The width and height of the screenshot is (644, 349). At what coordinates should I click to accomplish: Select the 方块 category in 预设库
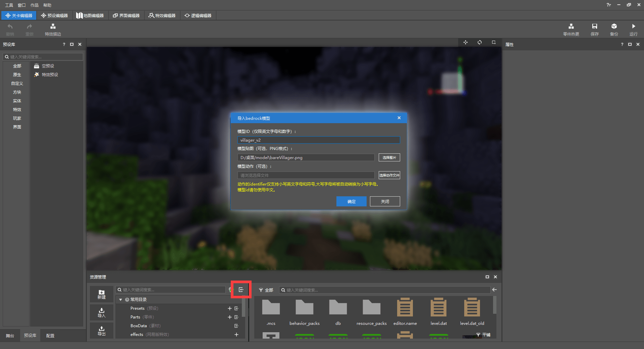[17, 92]
